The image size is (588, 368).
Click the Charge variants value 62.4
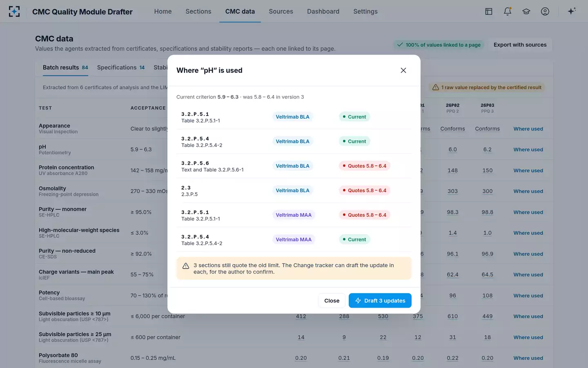pyautogui.click(x=452, y=275)
